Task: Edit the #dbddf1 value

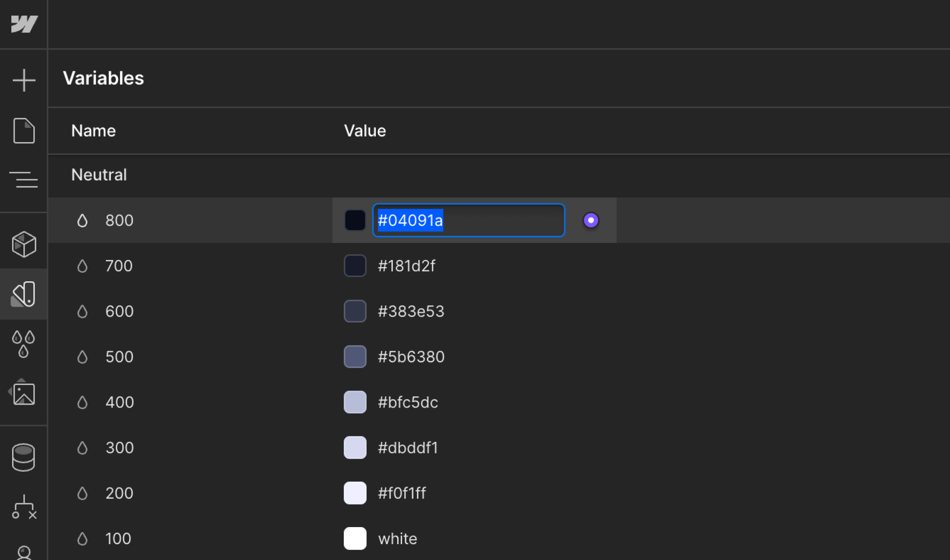Action: click(x=408, y=447)
